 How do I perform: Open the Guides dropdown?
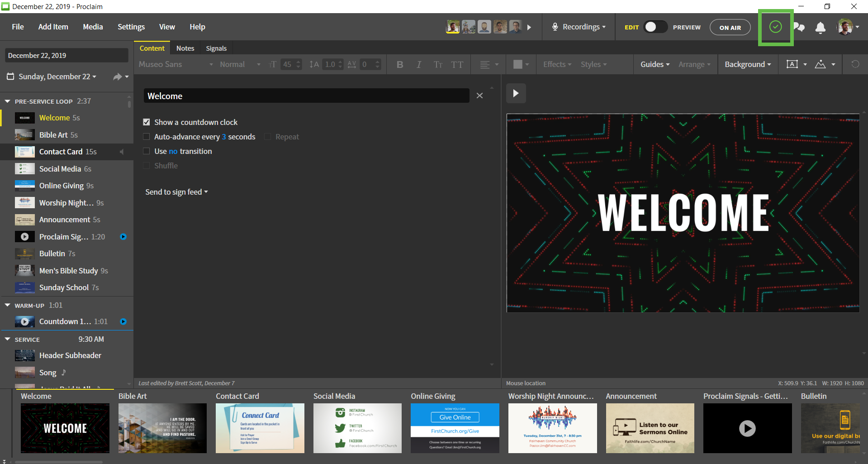coord(655,64)
